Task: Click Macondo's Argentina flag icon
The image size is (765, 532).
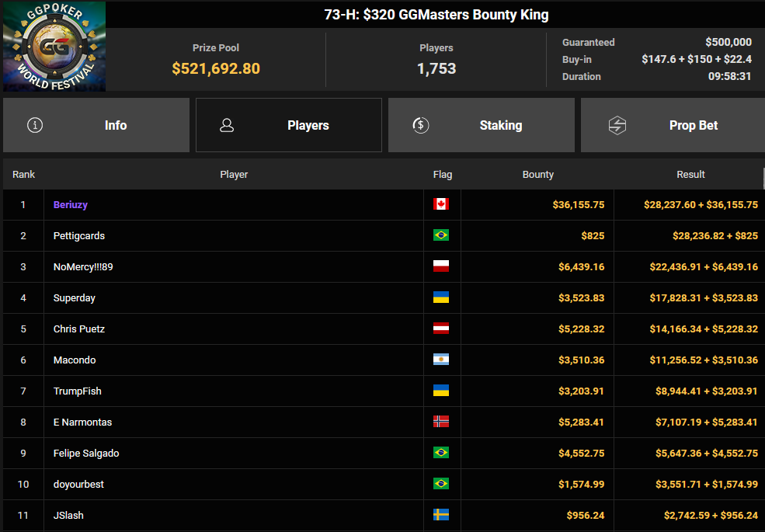Action: pyautogui.click(x=441, y=360)
